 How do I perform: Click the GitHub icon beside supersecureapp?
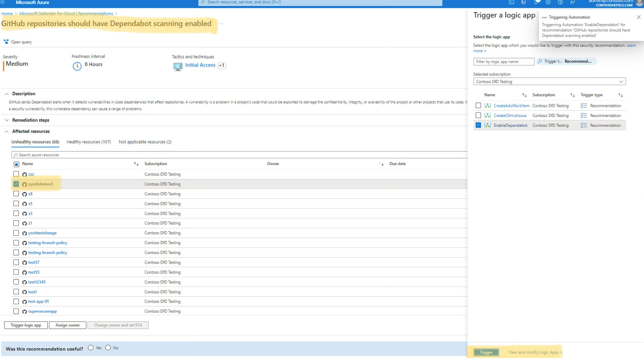point(24,311)
